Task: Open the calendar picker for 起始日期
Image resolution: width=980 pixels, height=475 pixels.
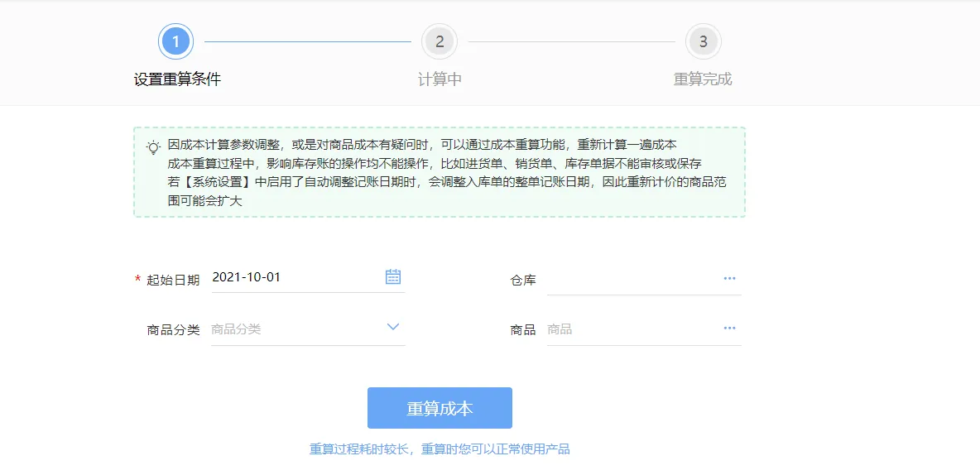Action: pyautogui.click(x=392, y=277)
